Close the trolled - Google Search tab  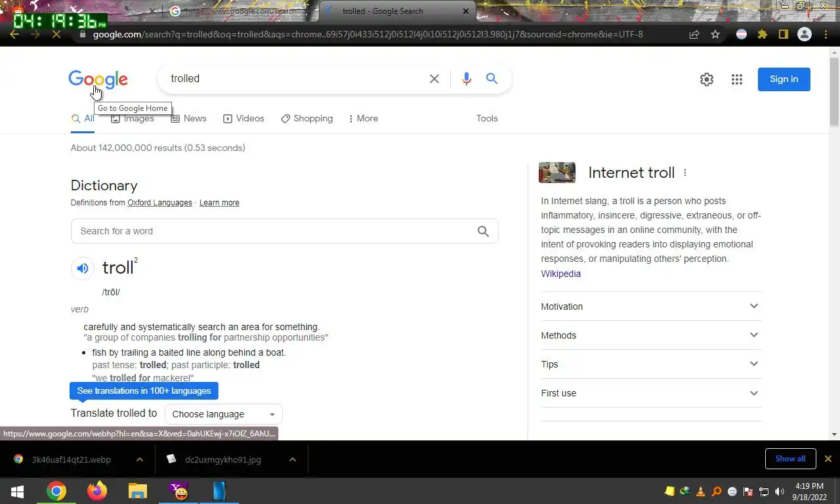pos(466,11)
